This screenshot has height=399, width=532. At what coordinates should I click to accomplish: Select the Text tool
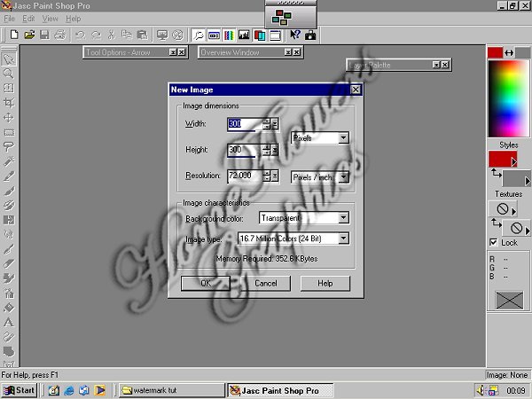(x=9, y=324)
